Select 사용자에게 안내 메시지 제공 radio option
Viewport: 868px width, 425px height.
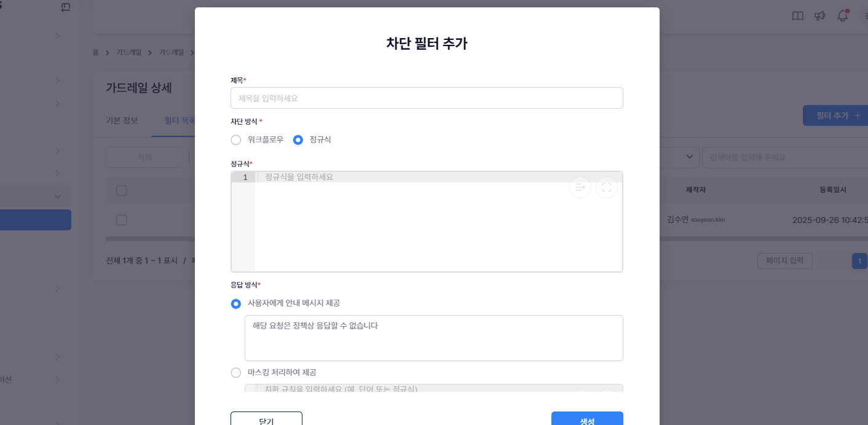click(236, 303)
